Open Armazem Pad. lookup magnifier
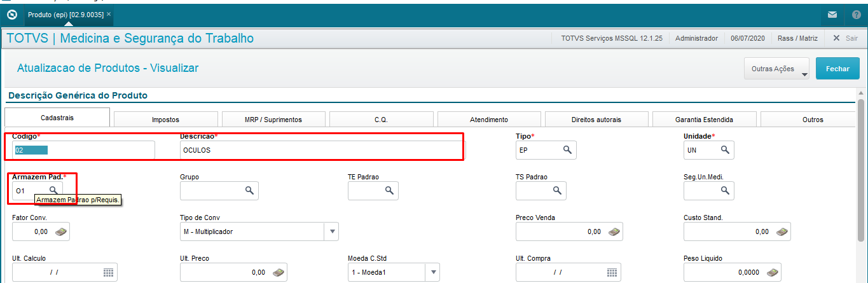Viewport: 868px width, 283px height. (53, 190)
